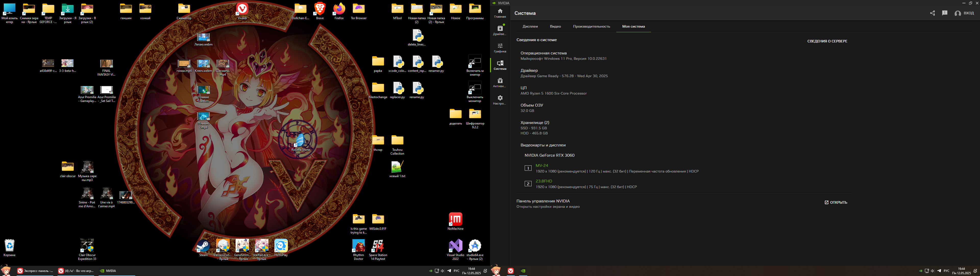The height and width of the screenshot is (276, 980).
Task: Open the Vivaldi desktop shortcut
Action: pyautogui.click(x=242, y=11)
